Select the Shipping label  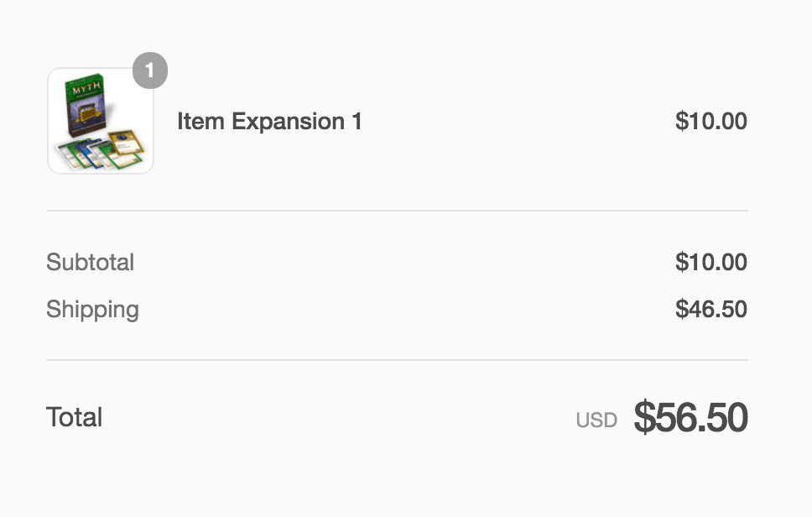point(93,310)
